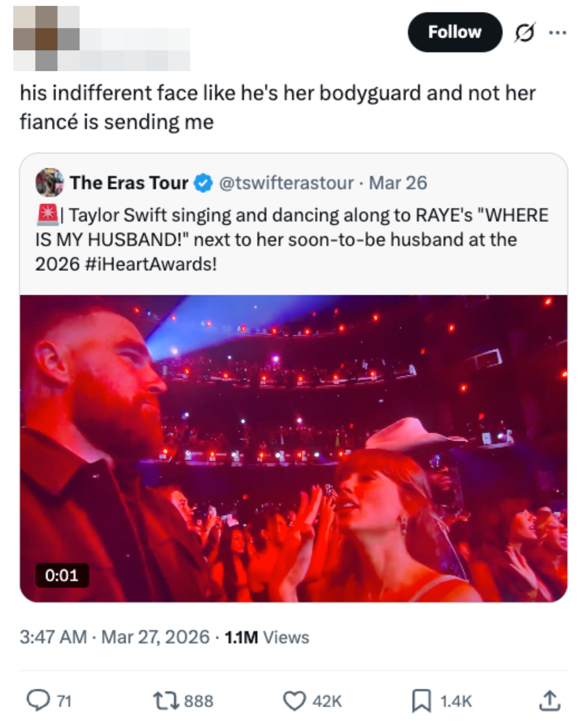Like the post with the heart icon
The width and height of the screenshot is (588, 728).
click(294, 700)
